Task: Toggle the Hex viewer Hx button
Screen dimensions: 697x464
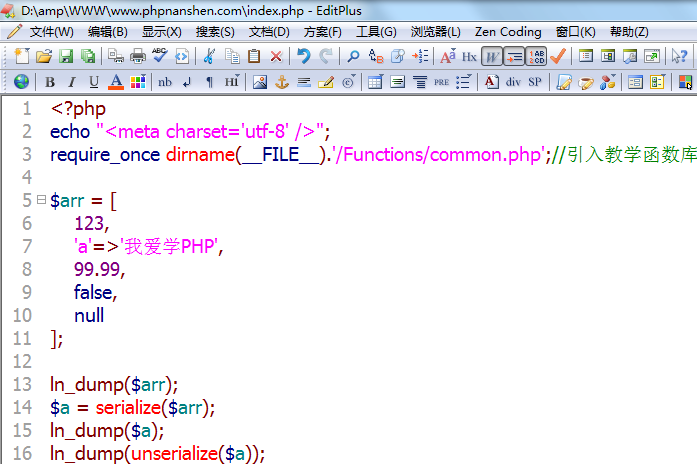Action: click(469, 57)
